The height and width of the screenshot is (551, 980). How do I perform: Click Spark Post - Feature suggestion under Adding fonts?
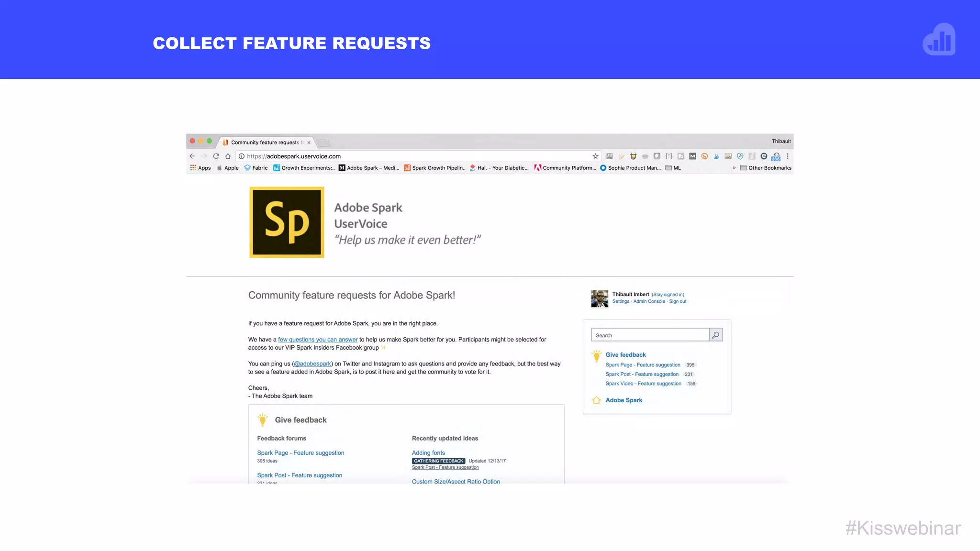[x=445, y=467]
